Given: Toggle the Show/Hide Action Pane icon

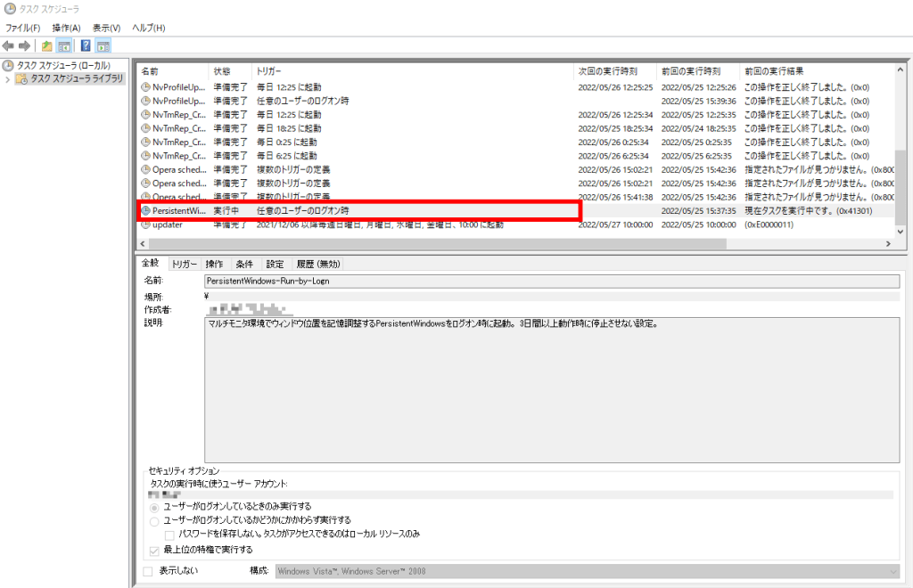Looking at the screenshot, I should pos(103,45).
